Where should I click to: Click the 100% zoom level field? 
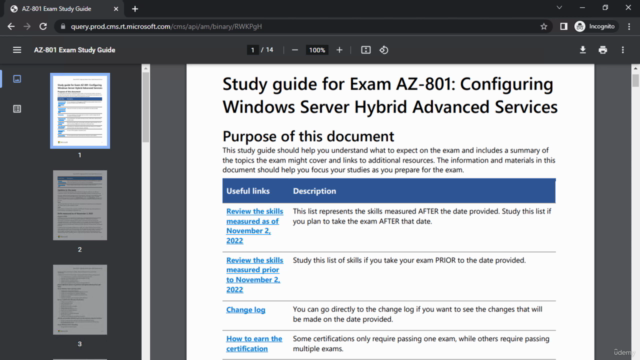(317, 50)
